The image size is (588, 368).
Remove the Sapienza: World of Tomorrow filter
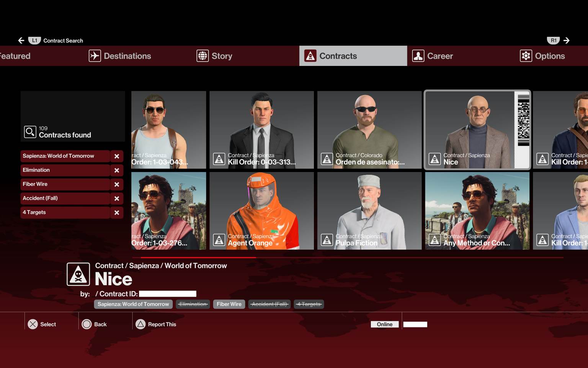117,156
